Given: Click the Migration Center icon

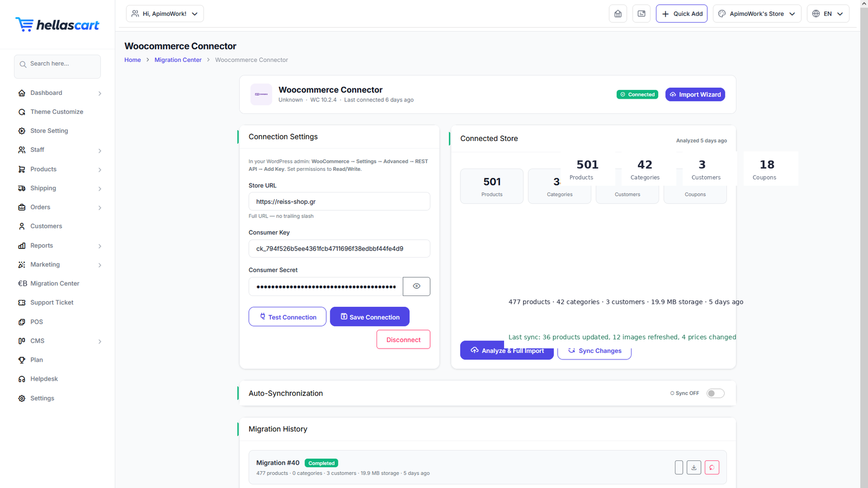Looking at the screenshot, I should (22, 284).
